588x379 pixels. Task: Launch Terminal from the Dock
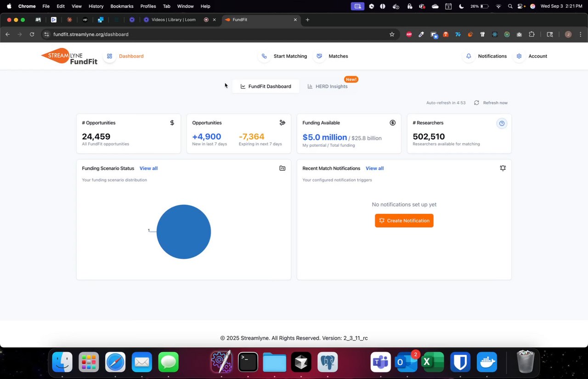(x=248, y=362)
